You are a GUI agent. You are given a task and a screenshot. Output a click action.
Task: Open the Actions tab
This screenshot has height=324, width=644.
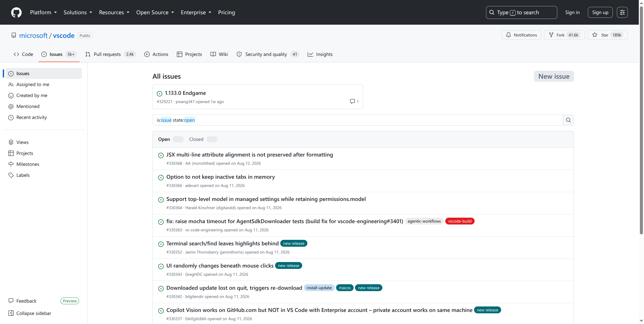(x=156, y=54)
